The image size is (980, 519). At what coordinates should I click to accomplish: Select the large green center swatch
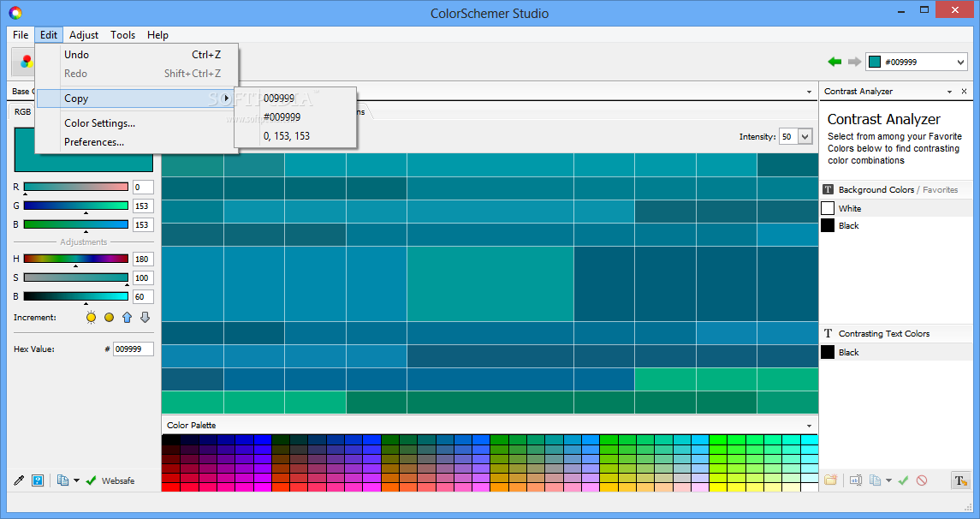click(x=490, y=283)
